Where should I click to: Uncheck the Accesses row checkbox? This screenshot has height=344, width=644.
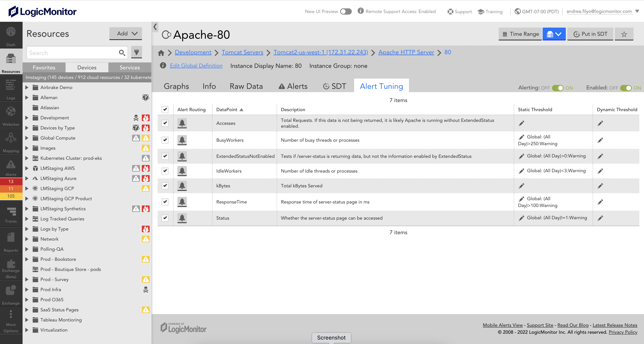coord(165,123)
